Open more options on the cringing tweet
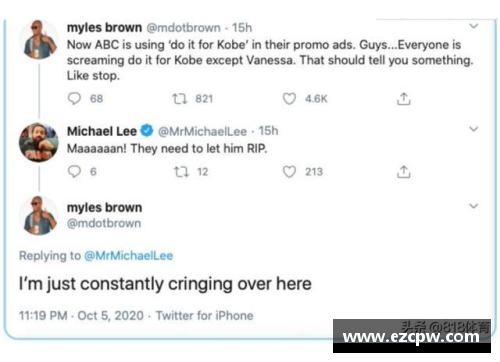The width and height of the screenshot is (500, 362). click(x=474, y=206)
